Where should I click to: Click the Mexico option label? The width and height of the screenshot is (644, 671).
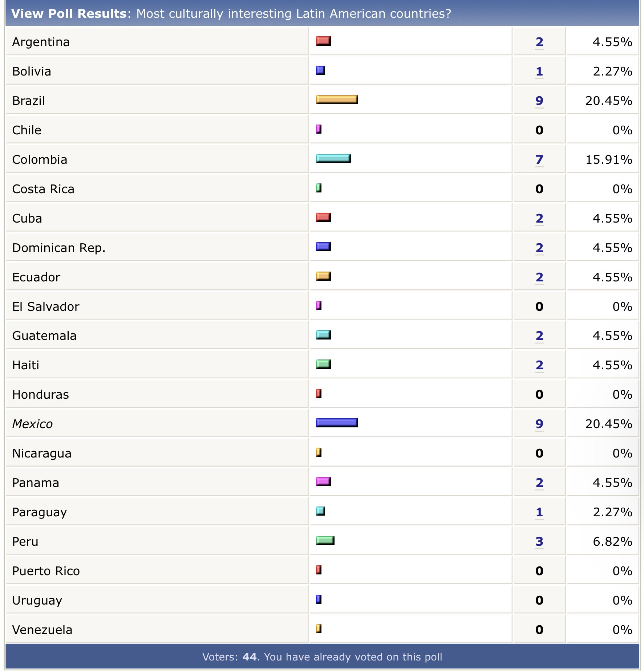click(x=32, y=424)
